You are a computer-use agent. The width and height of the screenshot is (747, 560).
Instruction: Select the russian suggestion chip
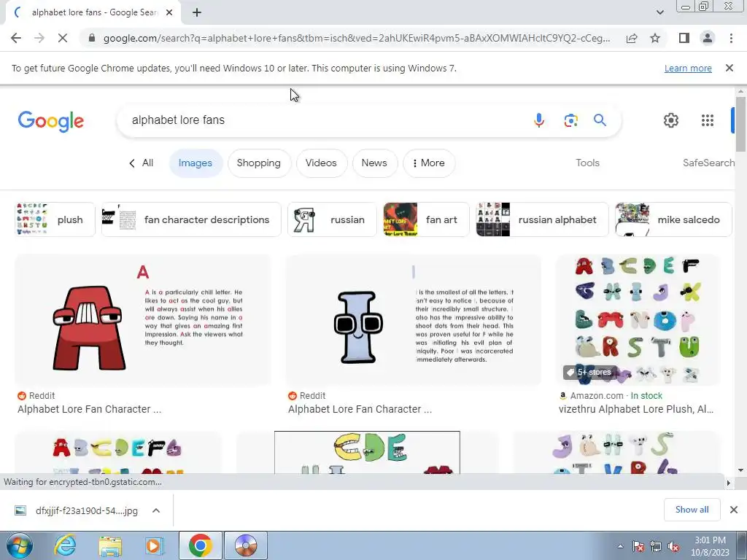point(332,219)
